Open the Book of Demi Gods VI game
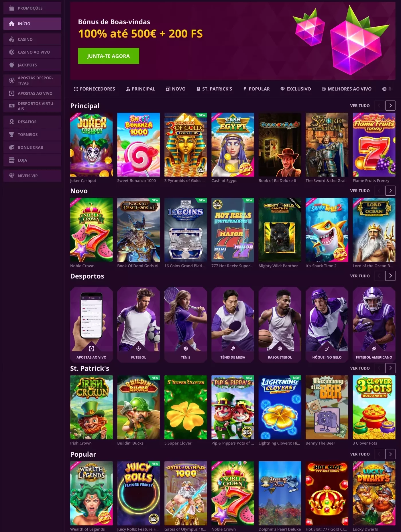Screen dimensions: 401x532 138,230
